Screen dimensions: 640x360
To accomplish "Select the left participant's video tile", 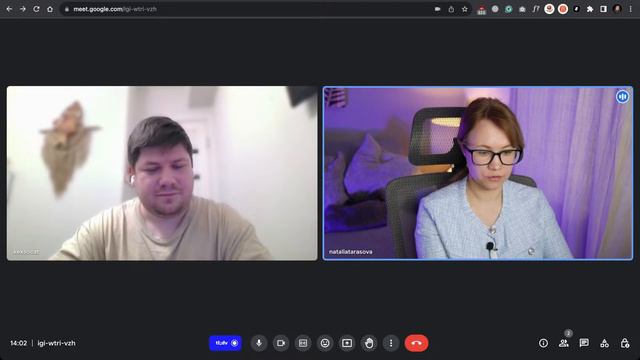I will pos(162,173).
